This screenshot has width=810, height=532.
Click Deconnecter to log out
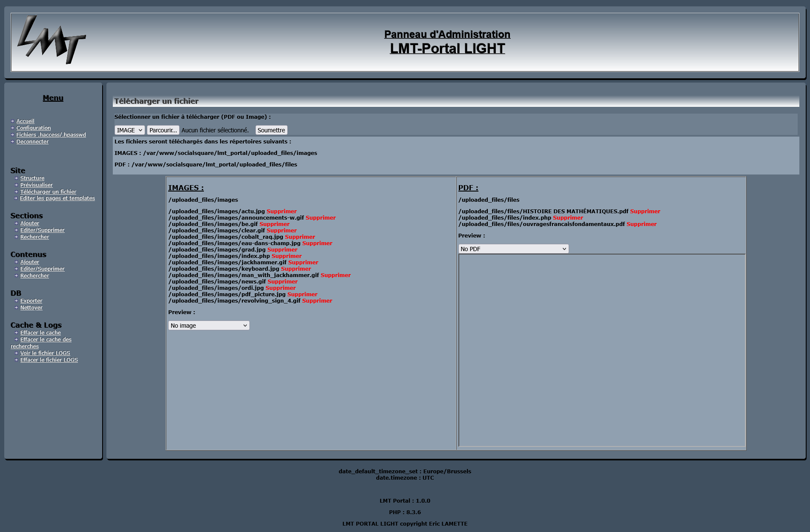[32, 142]
